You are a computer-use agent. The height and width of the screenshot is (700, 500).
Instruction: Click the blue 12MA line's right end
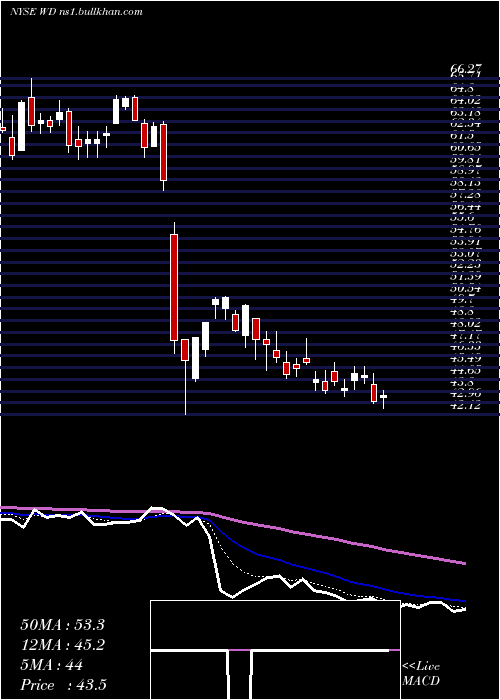point(464,601)
